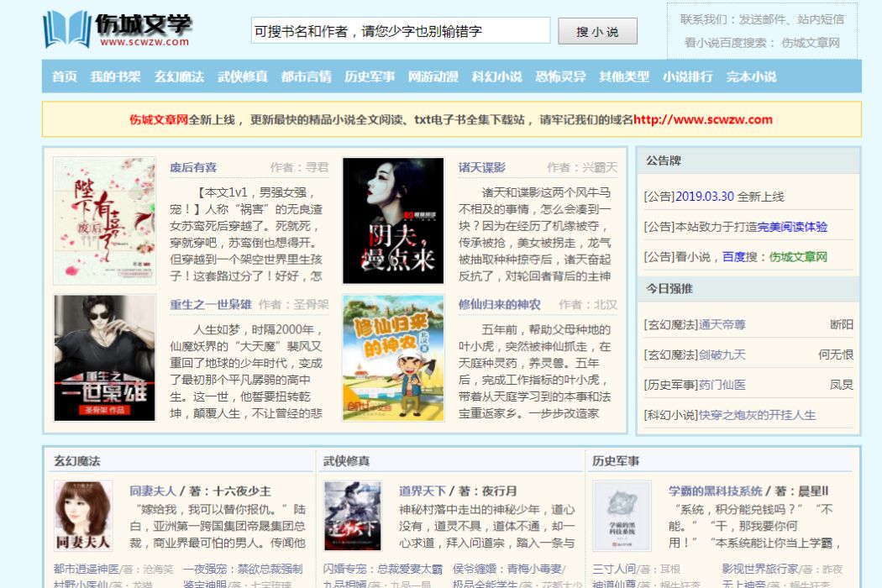Open the 同妻夫人 book cover thumbnail
Image resolution: width=882 pixels, height=588 pixels.
pyautogui.click(x=83, y=516)
